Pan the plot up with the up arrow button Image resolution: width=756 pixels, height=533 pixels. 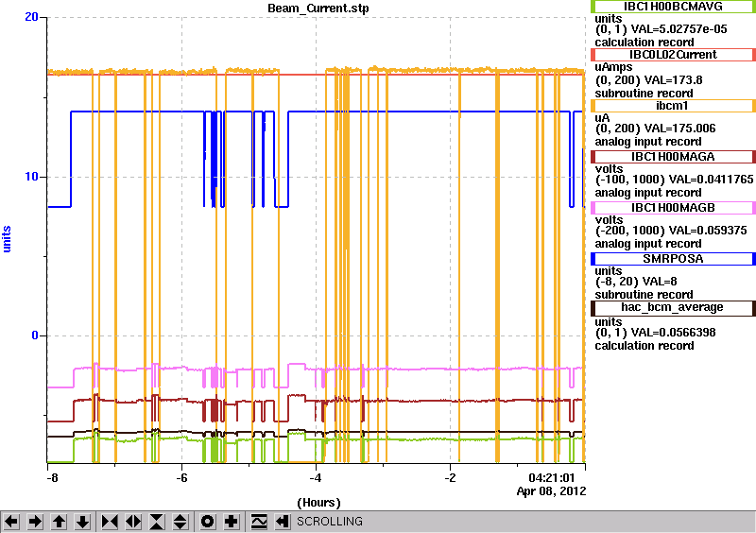(x=60, y=522)
